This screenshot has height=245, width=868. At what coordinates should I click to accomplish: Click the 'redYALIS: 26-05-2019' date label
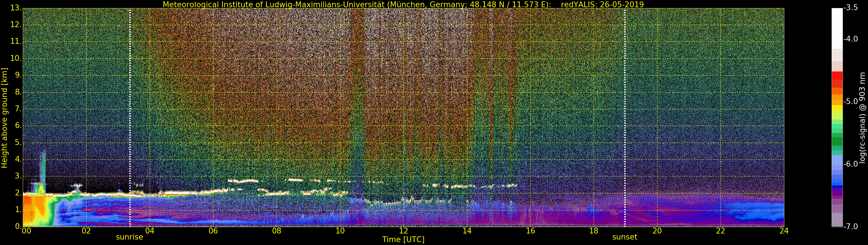coord(603,4)
